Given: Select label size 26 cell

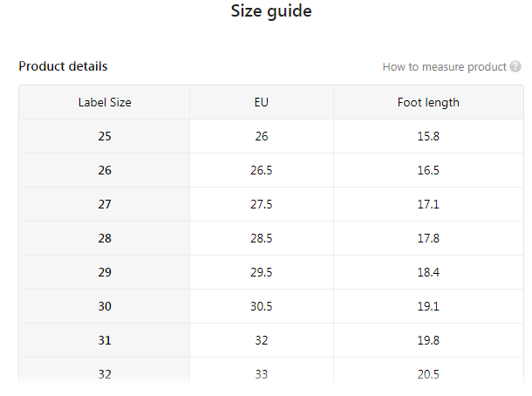Looking at the screenshot, I should click(x=105, y=170).
